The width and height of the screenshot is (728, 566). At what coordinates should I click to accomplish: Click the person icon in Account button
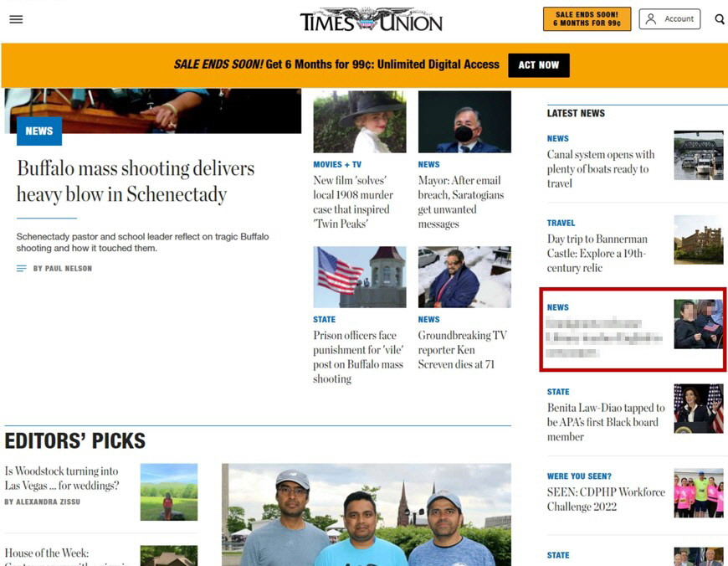point(651,19)
